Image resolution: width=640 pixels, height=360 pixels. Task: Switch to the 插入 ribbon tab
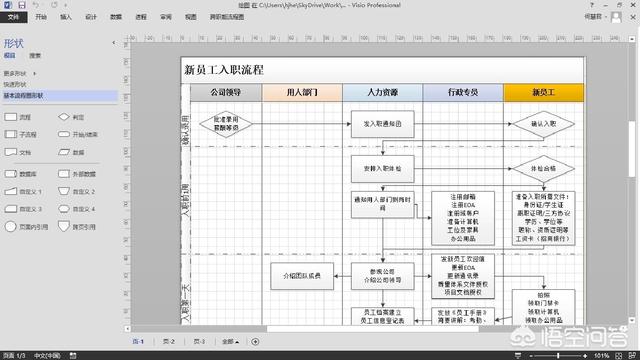point(66,17)
